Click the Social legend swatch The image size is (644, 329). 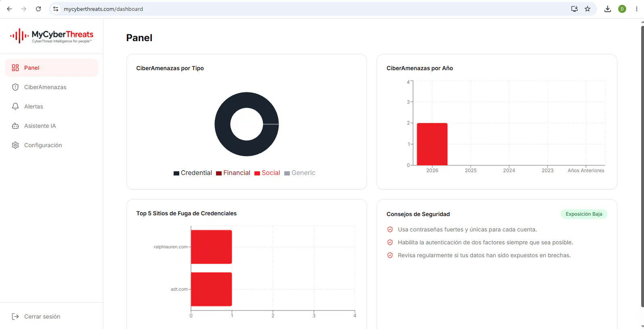tap(257, 173)
